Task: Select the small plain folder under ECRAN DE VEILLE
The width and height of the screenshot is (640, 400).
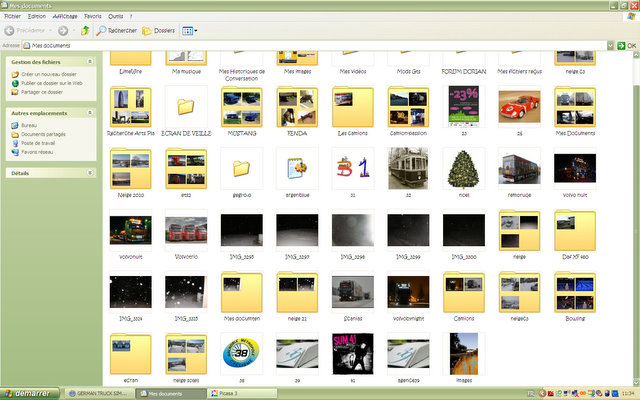Action: 241,168
